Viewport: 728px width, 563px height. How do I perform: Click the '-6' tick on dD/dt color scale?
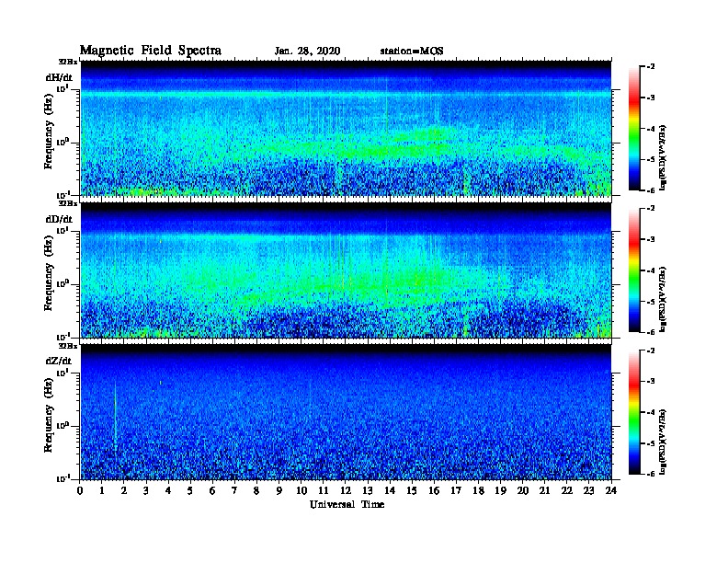(651, 332)
